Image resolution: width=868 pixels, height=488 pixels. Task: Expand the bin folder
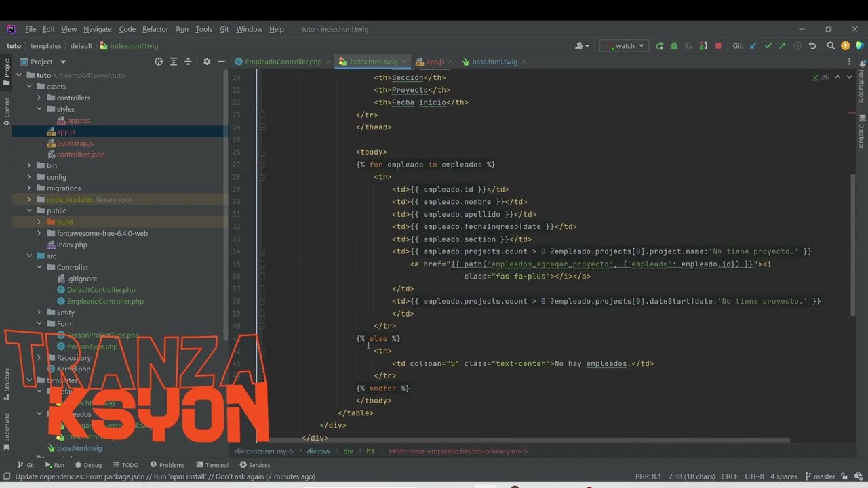[29, 165]
